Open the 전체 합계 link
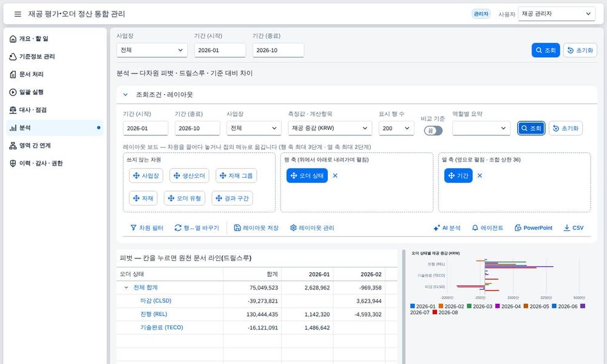Viewport: 607px width, 364px height. click(x=146, y=288)
